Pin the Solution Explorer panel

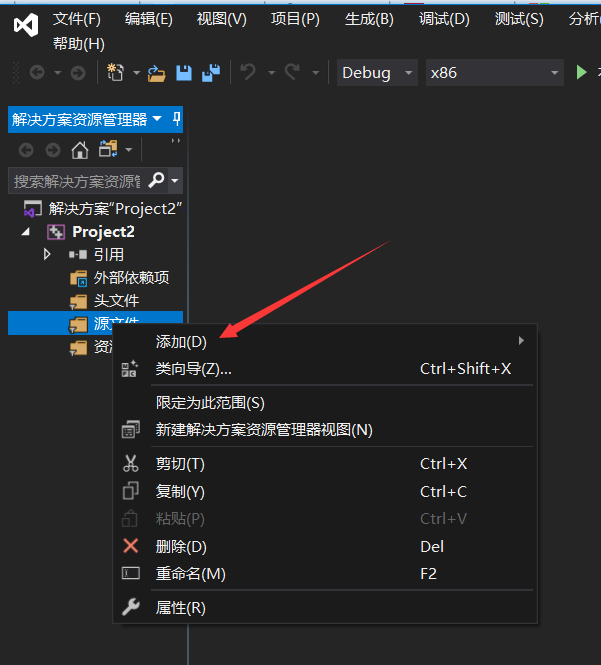[x=177, y=119]
